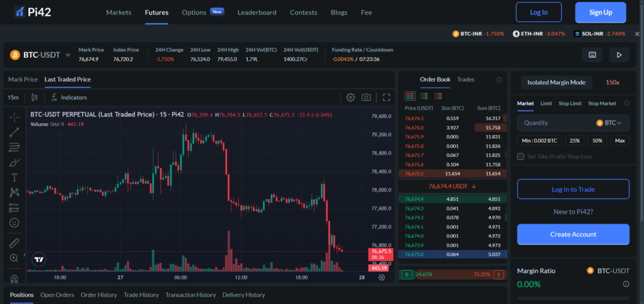Open the Blogs page
Screen dimensions: 644x304
(339, 13)
